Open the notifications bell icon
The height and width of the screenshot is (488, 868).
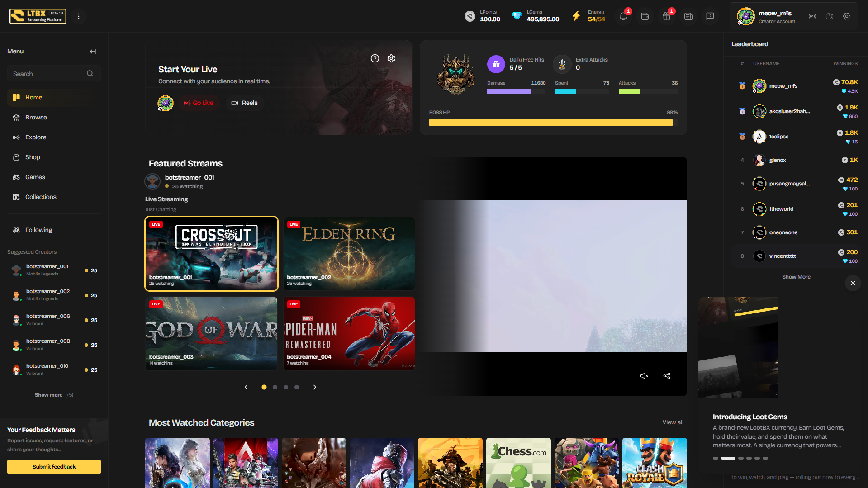point(623,16)
